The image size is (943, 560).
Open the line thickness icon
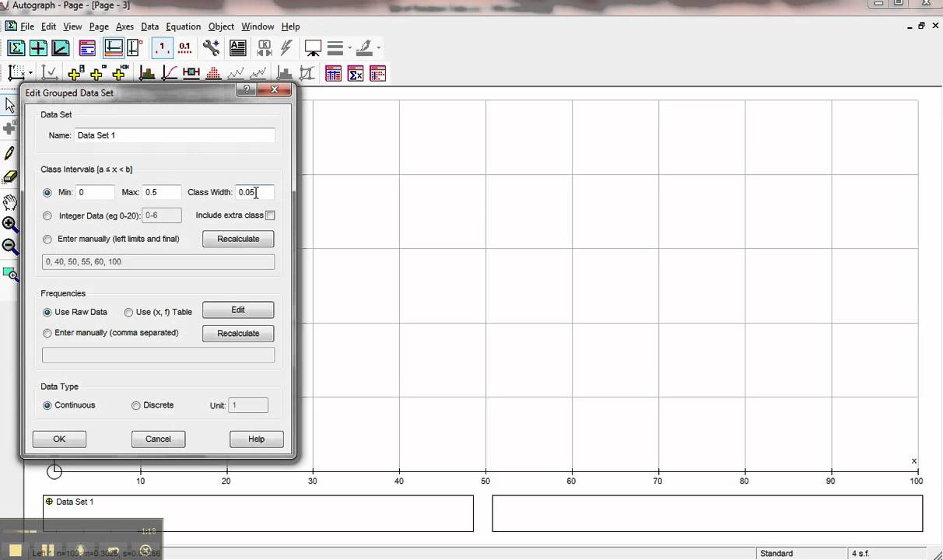point(335,48)
